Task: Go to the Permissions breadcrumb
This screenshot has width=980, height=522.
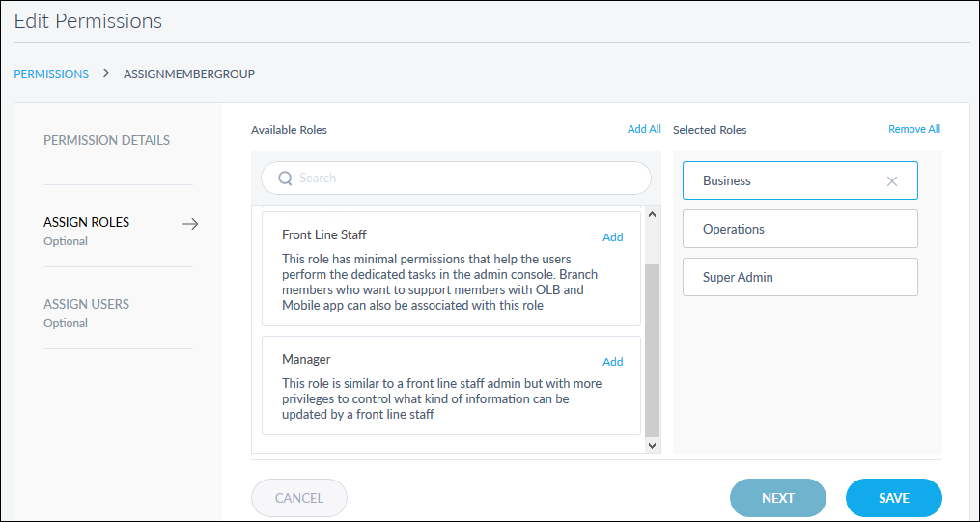Action: [51, 73]
